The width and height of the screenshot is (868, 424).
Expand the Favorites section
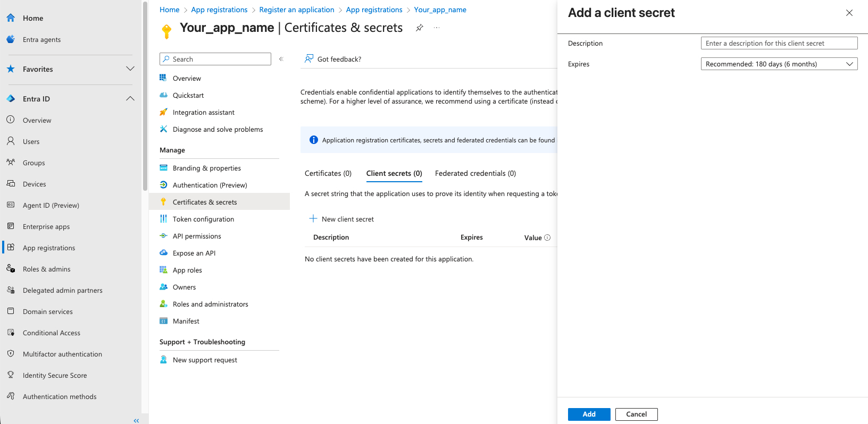coord(130,69)
